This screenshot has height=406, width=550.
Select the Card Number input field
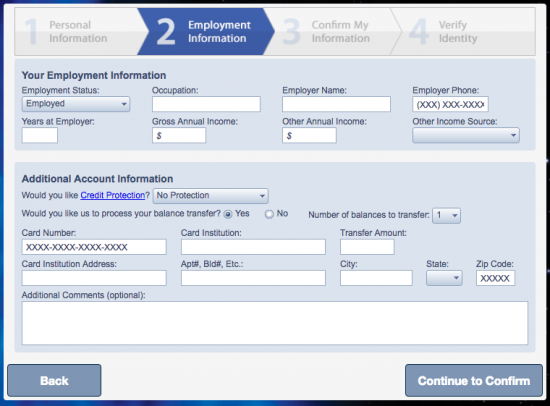94,247
